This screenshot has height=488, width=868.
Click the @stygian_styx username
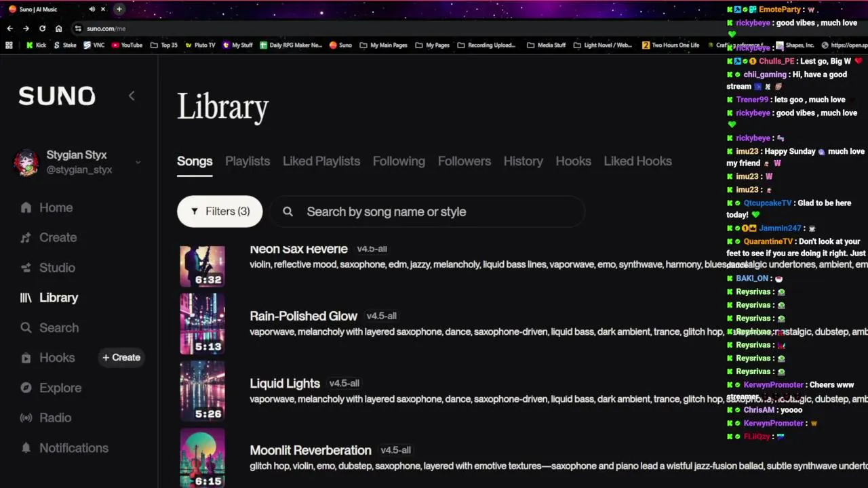[x=79, y=170]
